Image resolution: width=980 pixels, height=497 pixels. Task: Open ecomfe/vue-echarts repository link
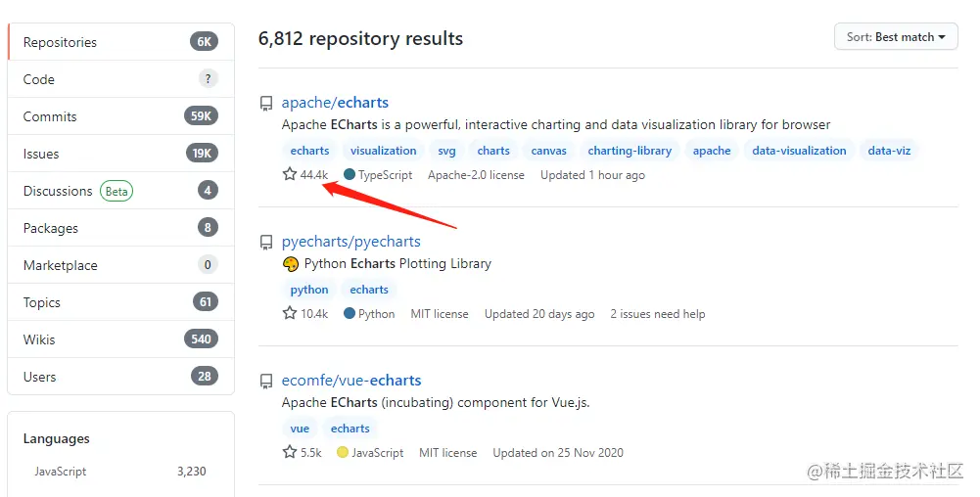pyautogui.click(x=351, y=381)
